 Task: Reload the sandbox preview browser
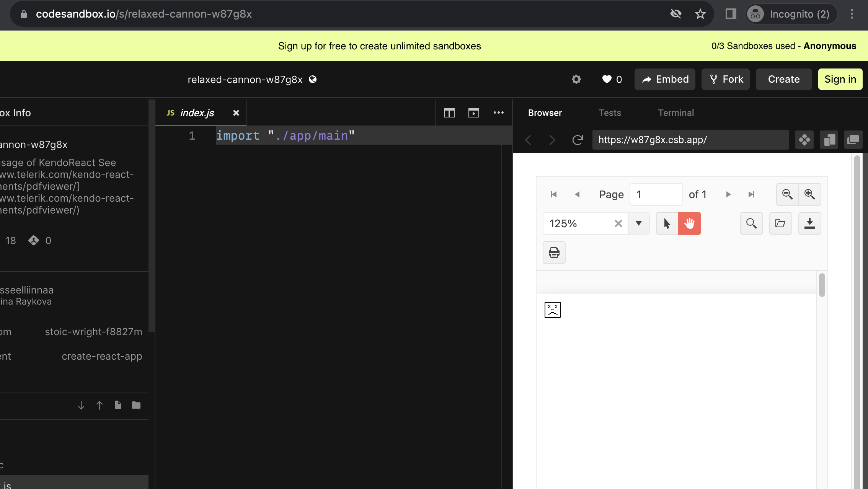pos(577,140)
